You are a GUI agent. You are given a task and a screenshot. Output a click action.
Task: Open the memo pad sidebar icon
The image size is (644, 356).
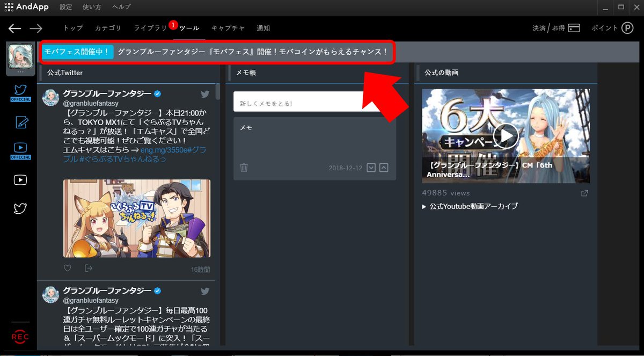point(20,122)
